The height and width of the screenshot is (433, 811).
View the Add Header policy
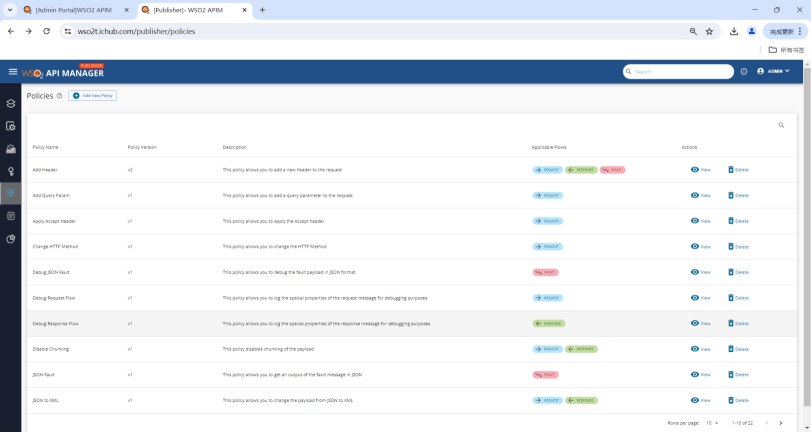(x=700, y=169)
